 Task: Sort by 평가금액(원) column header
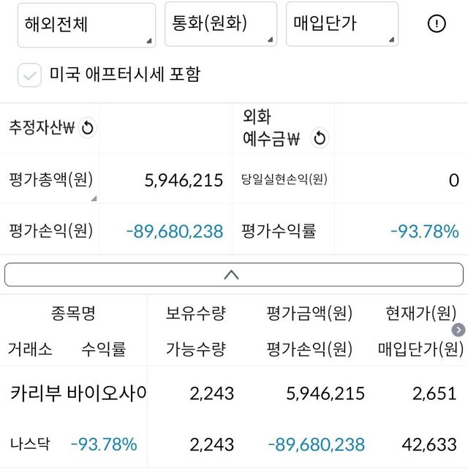point(309,314)
